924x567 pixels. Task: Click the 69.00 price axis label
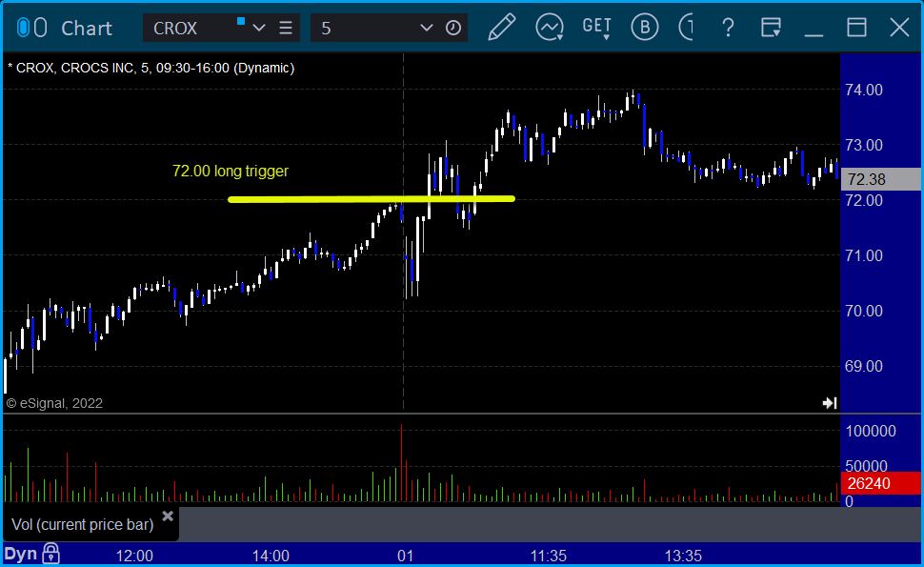[x=864, y=366]
